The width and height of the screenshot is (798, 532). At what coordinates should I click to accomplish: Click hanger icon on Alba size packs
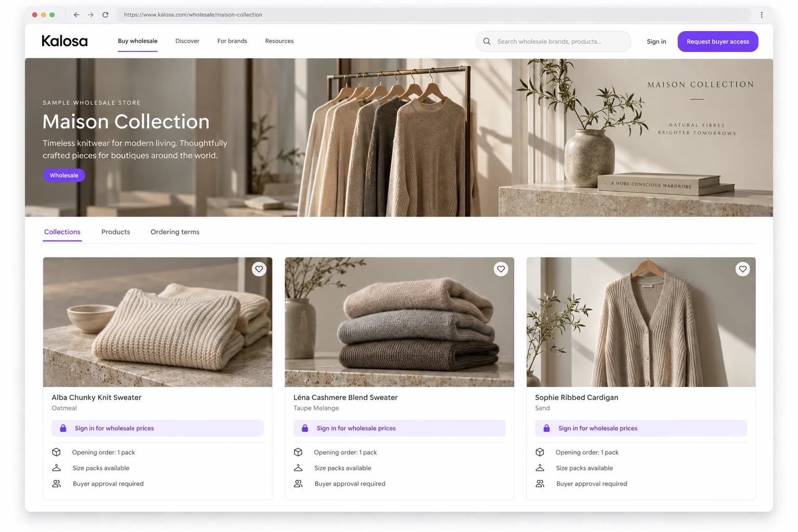(57, 468)
